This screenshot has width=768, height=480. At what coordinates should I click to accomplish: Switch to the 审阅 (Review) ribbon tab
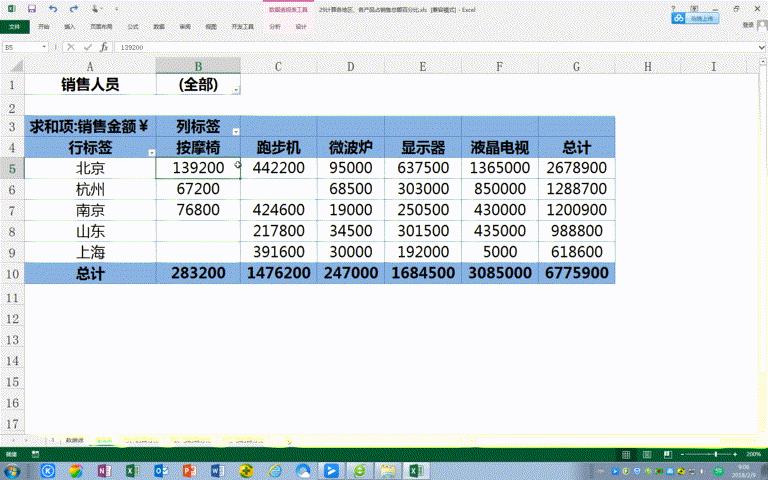[x=185, y=26]
